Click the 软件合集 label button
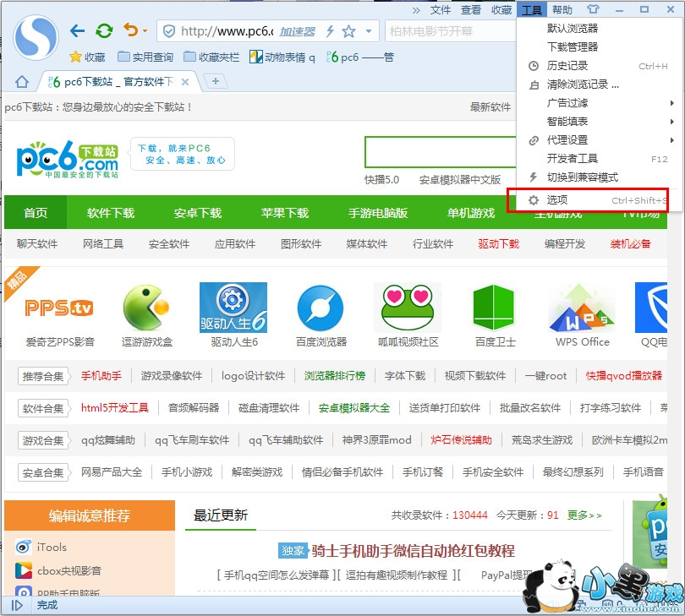 43,408
